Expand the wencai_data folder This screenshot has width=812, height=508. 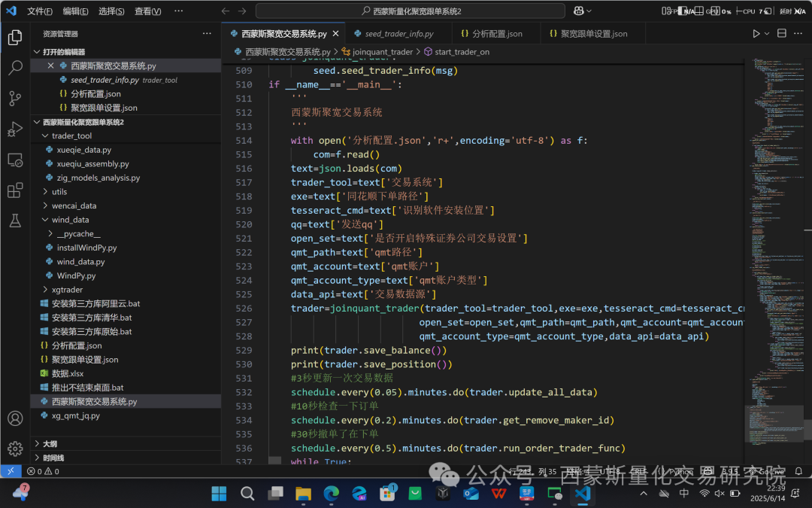(x=46, y=205)
